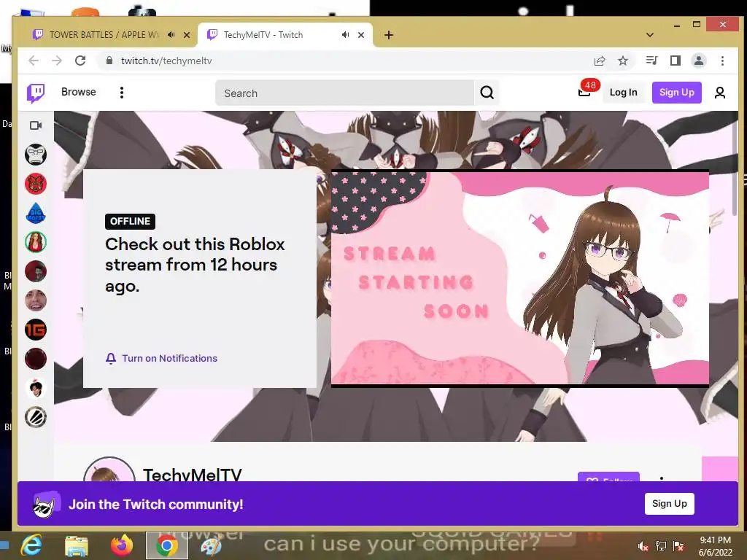Click the purple Sign Up button in header
Image resolution: width=747 pixels, height=560 pixels.
coord(676,93)
